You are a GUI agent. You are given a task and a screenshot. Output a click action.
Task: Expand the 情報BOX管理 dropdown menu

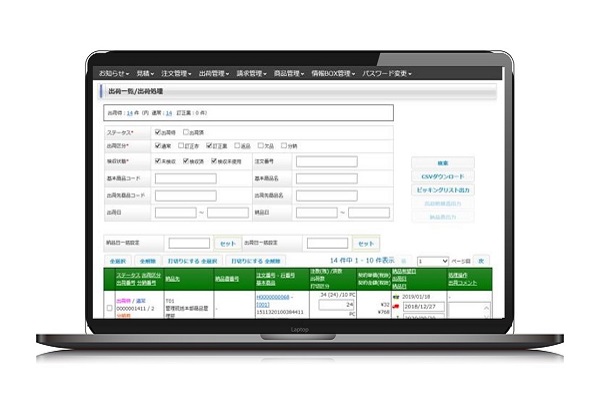coord(333,74)
